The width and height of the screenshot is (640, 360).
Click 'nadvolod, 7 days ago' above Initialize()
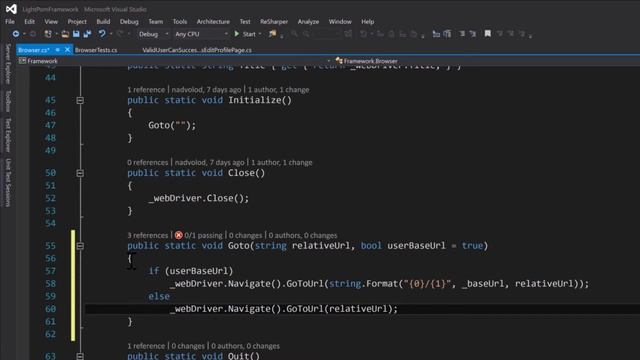[206, 89]
